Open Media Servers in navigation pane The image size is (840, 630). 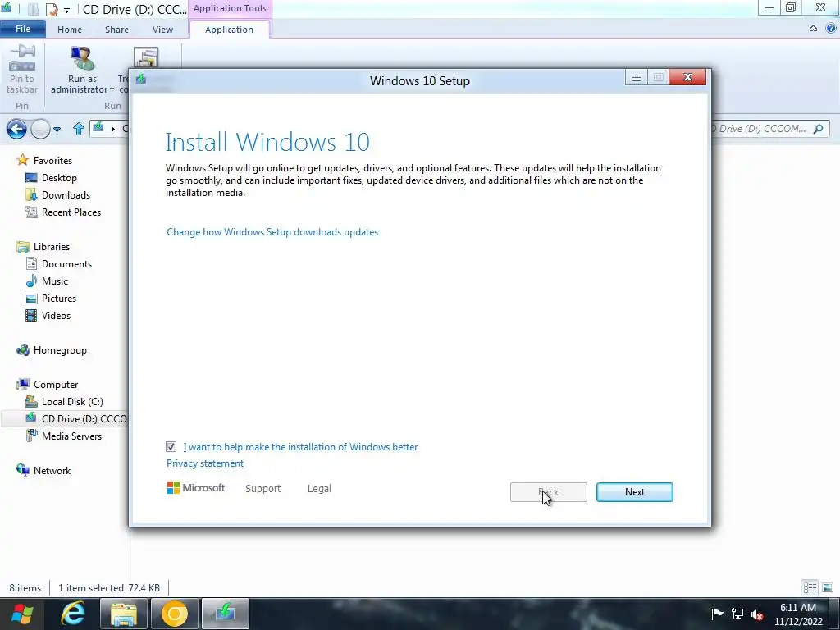coord(71,436)
